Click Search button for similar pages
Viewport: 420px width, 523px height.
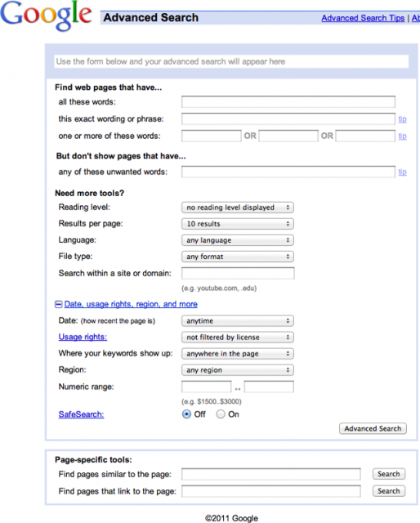tap(389, 474)
